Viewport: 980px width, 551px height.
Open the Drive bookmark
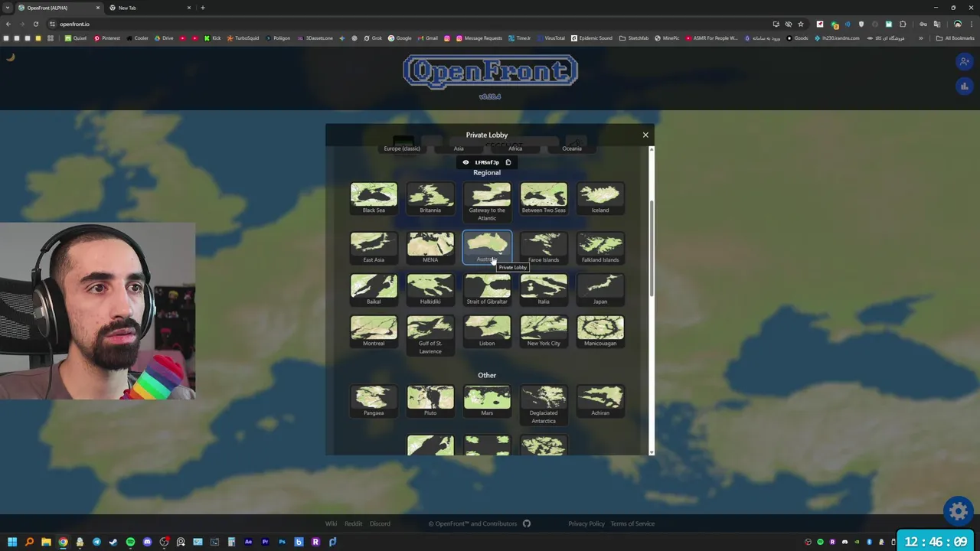pyautogui.click(x=164, y=38)
